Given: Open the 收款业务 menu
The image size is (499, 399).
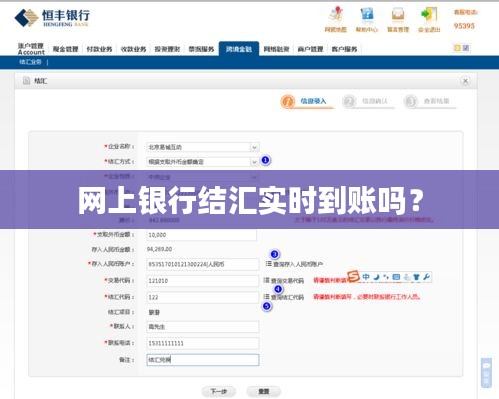Looking at the screenshot, I should 133,49.
